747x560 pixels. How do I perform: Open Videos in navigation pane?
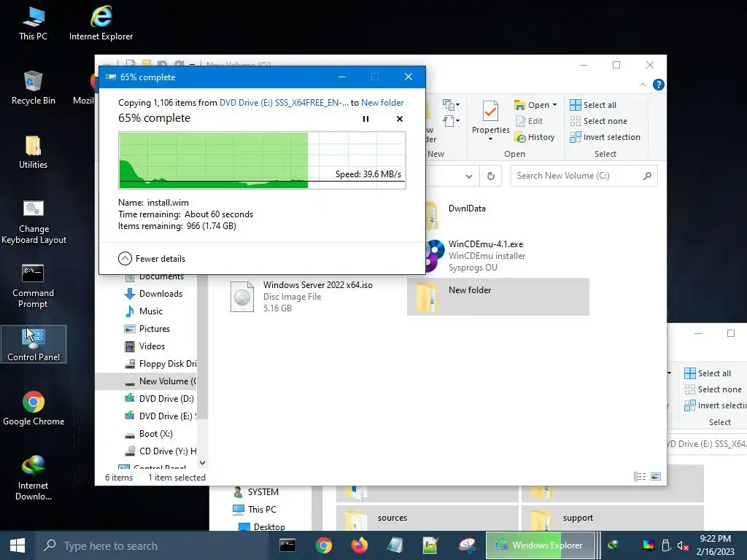pos(145,346)
